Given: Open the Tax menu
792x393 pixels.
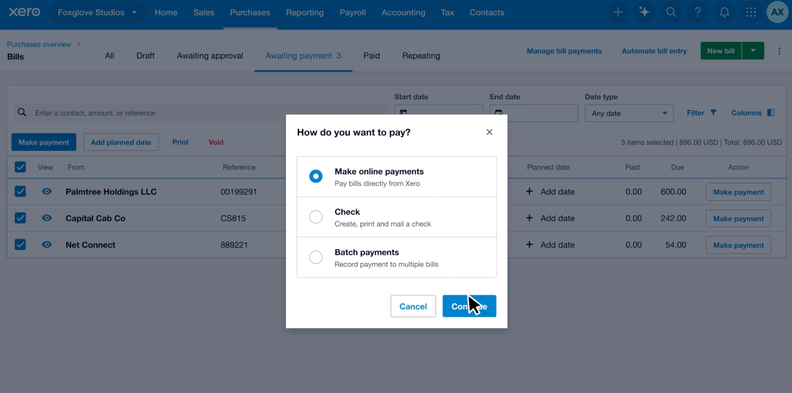Looking at the screenshot, I should (447, 13).
